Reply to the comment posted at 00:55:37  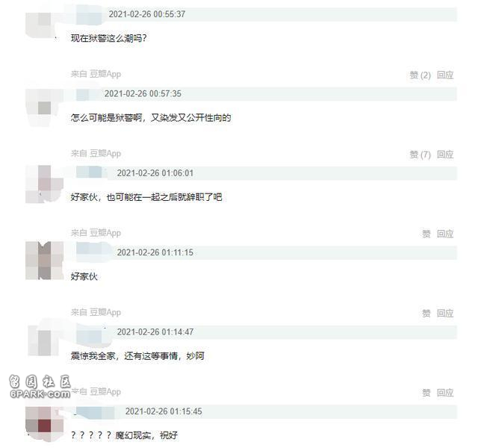445,75
